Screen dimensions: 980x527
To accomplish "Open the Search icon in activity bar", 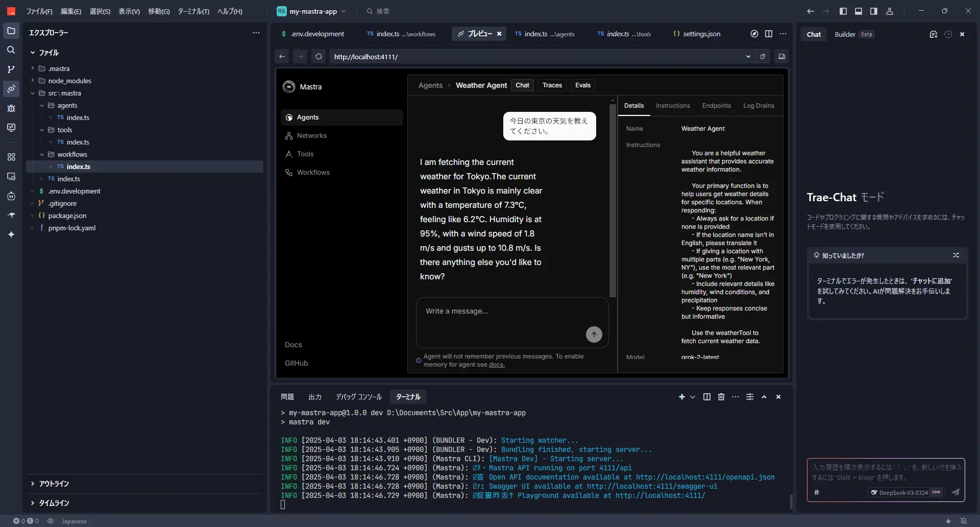I will point(11,50).
